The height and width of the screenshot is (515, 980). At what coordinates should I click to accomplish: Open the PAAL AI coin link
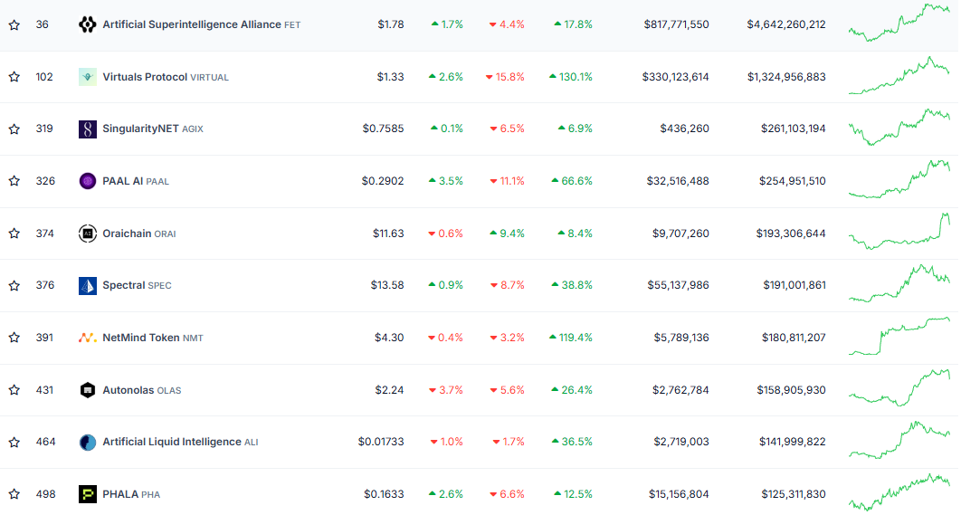(x=136, y=181)
